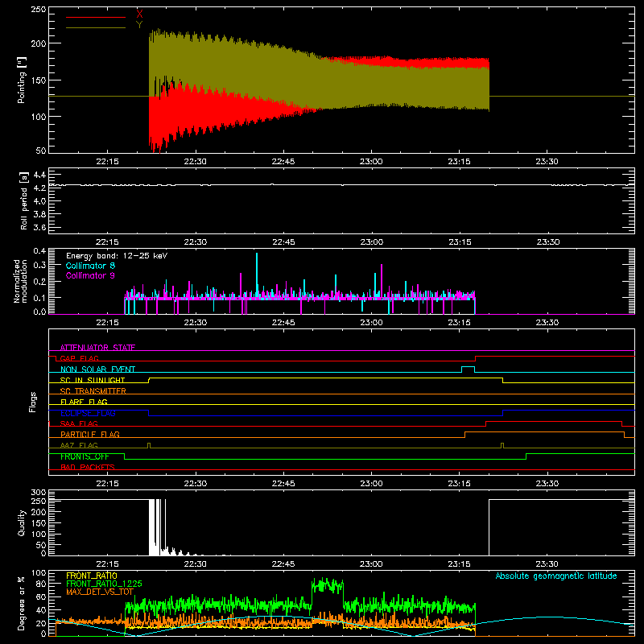The width and height of the screenshot is (644, 644).
Task: Click the 250 tick on Pointing axis
Action: click(x=38, y=9)
